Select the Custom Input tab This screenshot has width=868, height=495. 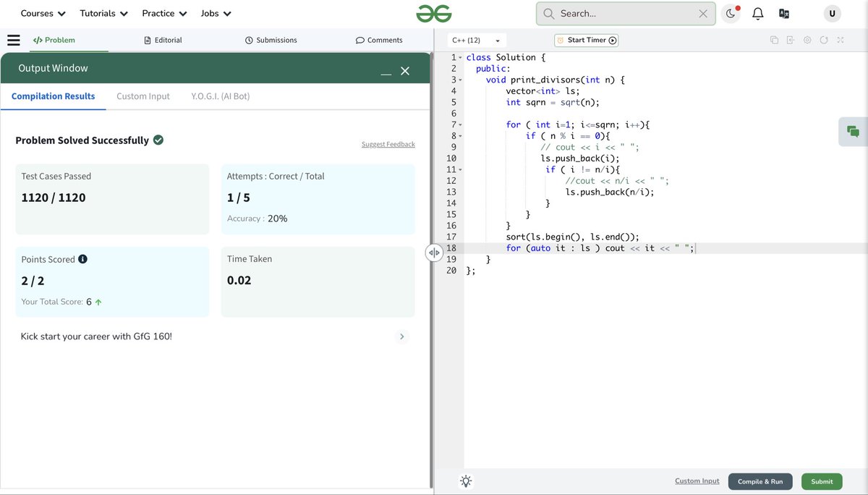click(143, 96)
